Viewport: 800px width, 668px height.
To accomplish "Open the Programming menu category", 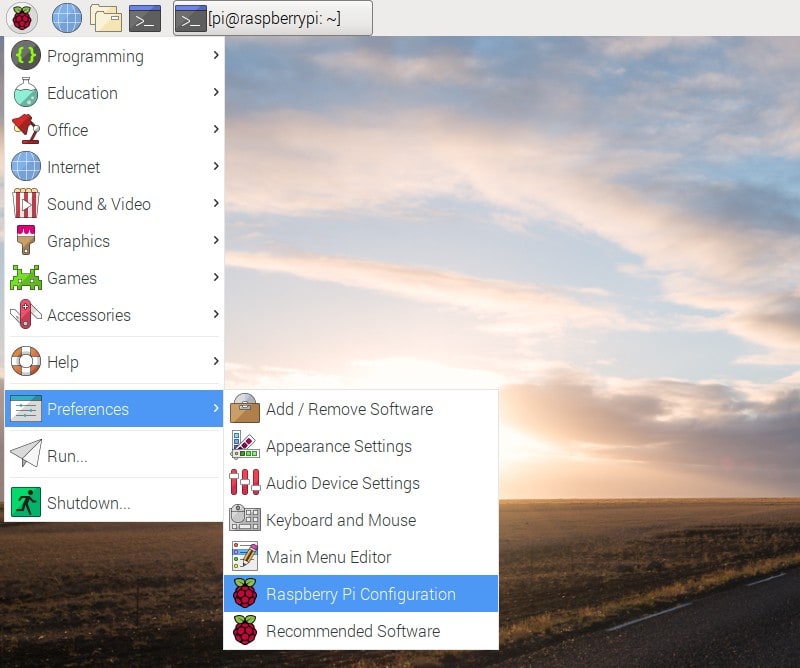I will [x=114, y=56].
